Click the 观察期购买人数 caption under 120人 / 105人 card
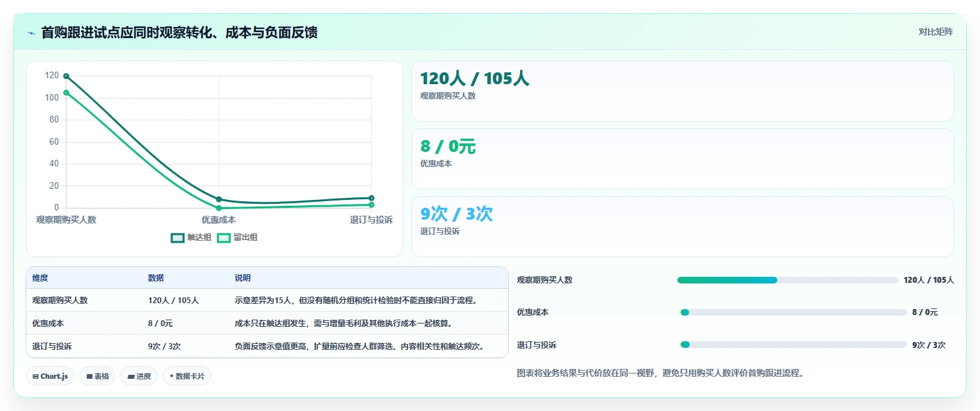The width and height of the screenshot is (980, 411). click(x=448, y=96)
